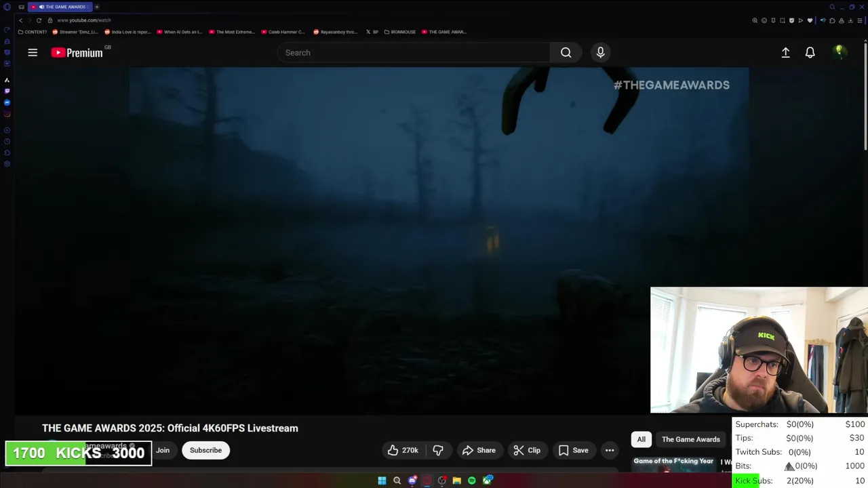868x488 pixels.
Task: Open Discord from the taskbar
Action: 412,481
